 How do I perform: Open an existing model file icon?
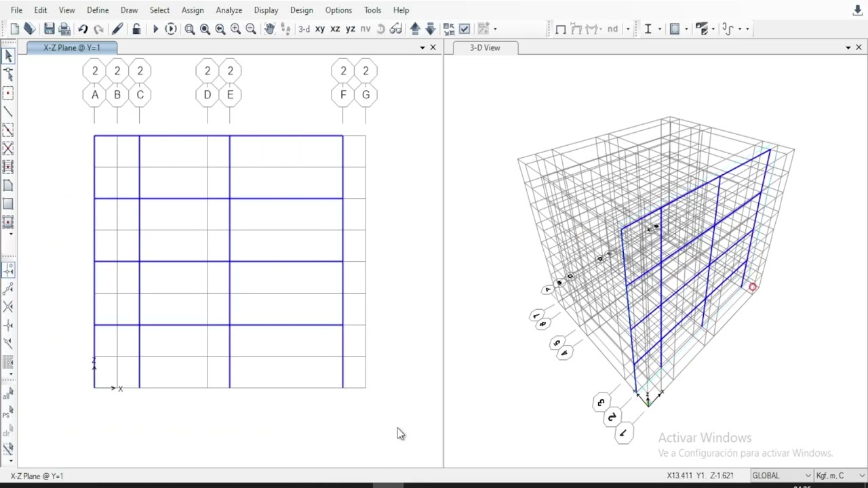(x=29, y=28)
